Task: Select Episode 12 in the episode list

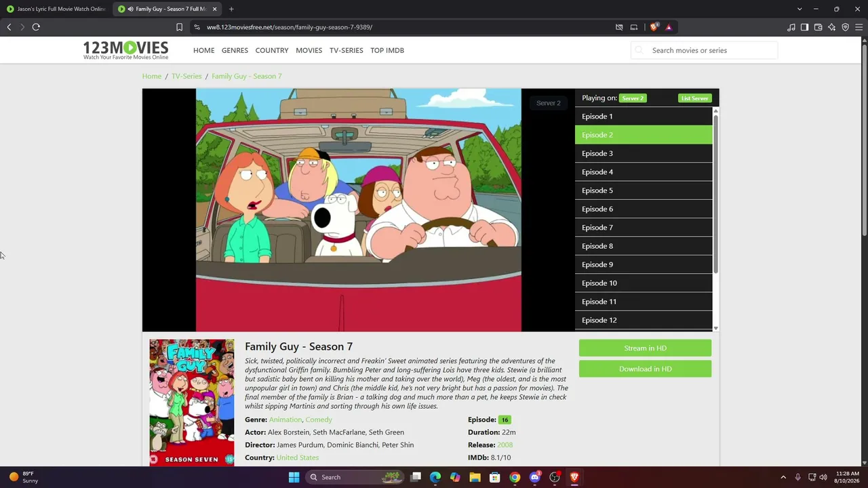Action: tap(644, 320)
